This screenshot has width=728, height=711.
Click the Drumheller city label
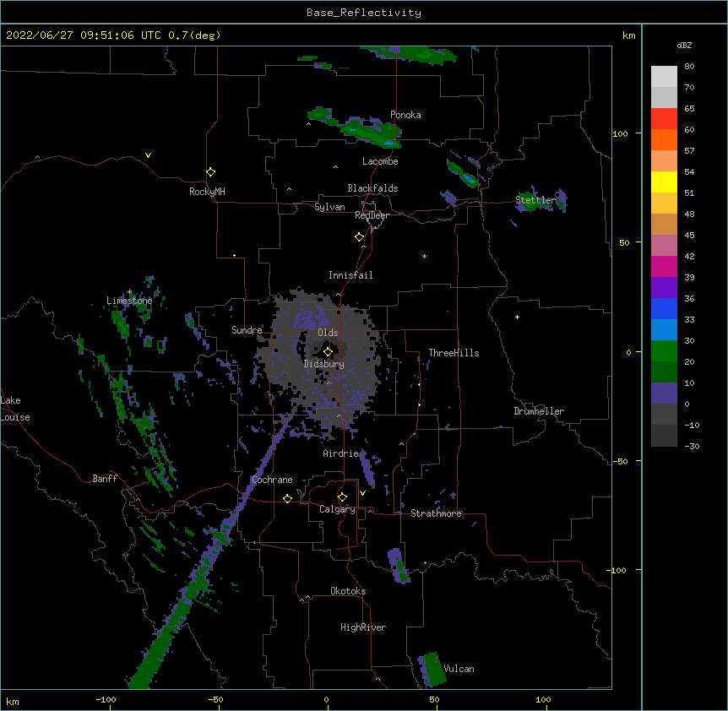(x=539, y=411)
